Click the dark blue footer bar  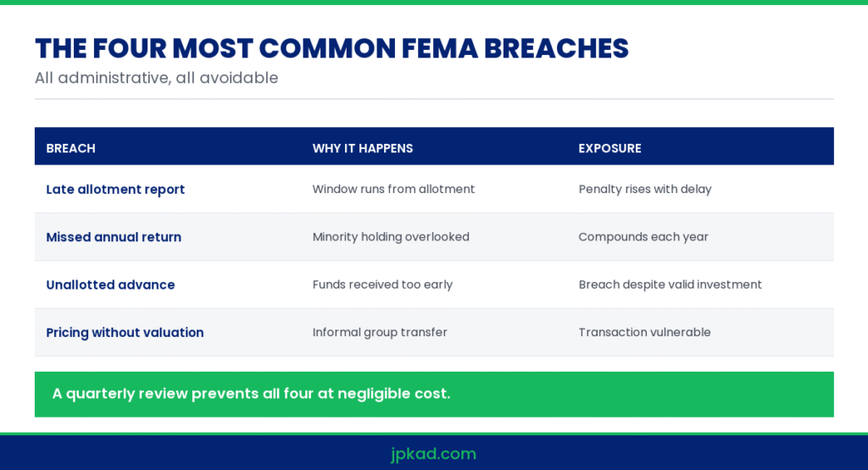434,452
